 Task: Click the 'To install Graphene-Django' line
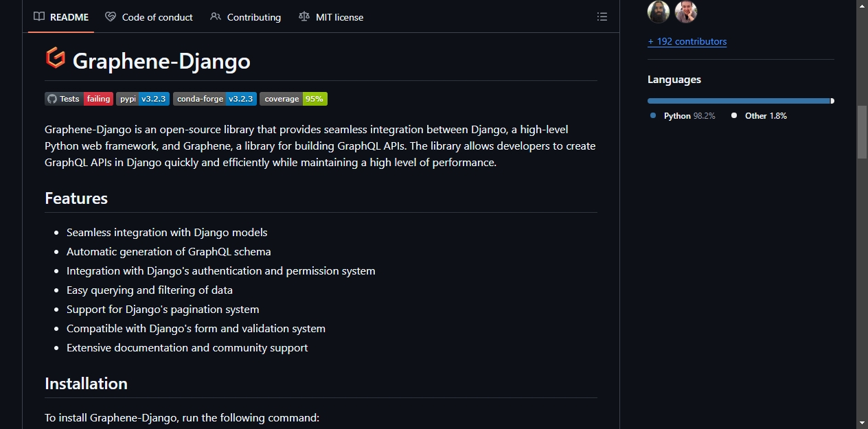pos(182,418)
